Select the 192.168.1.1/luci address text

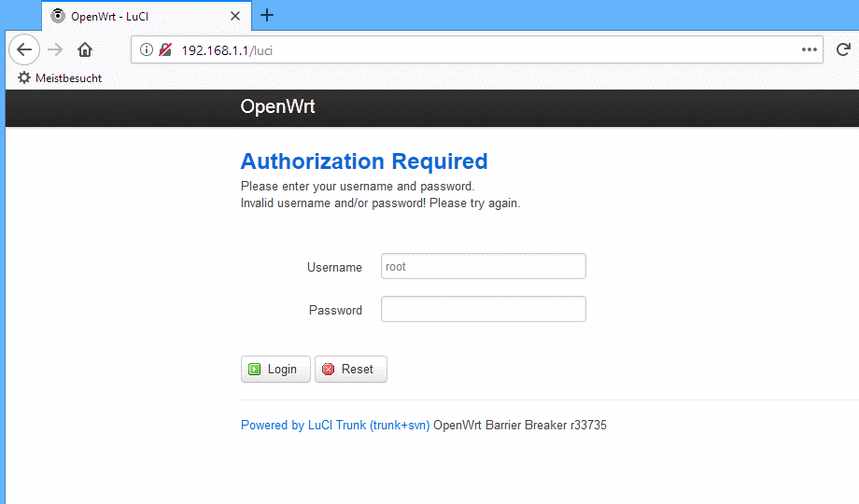(x=227, y=50)
